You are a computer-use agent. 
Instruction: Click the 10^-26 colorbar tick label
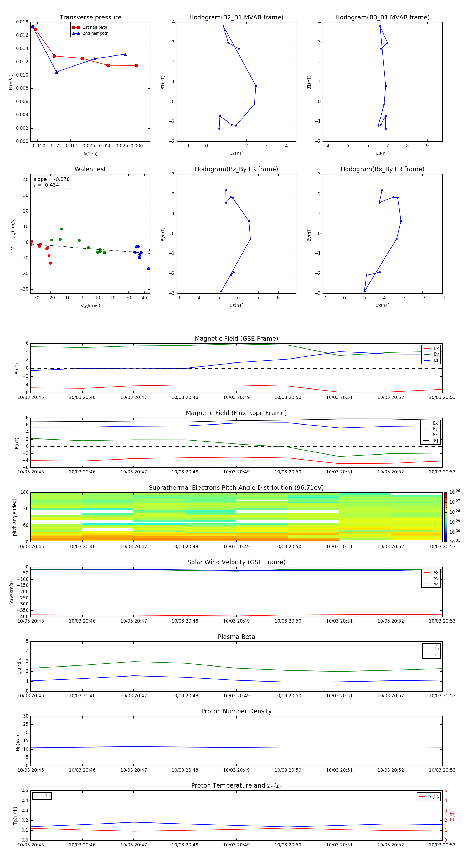click(x=455, y=492)
